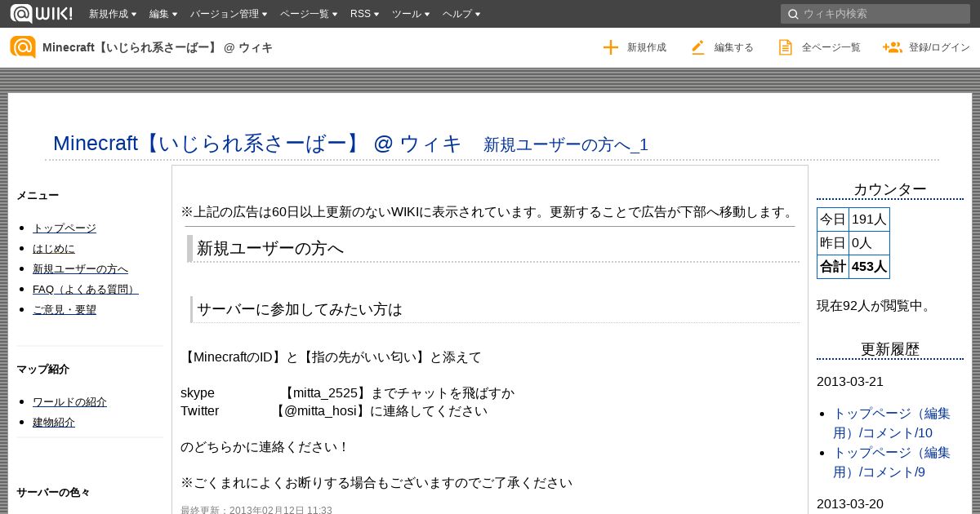Viewport: 980px width, 514px height.
Task: Click the 新規ユーザーの方へ content heading
Action: (x=270, y=248)
